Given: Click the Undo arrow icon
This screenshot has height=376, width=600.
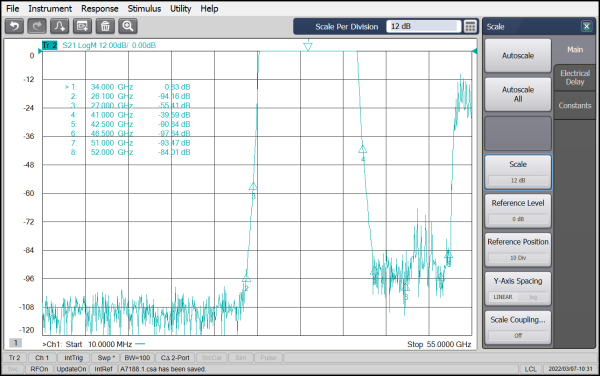Looking at the screenshot, I should tap(15, 26).
